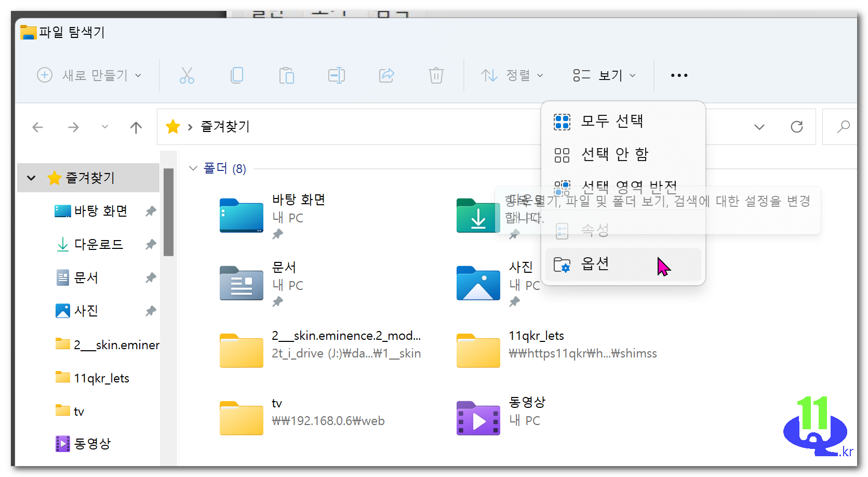Image resolution: width=868 pixels, height=477 pixels.
Task: Select the 동영상 video folder icon
Action: [478, 418]
